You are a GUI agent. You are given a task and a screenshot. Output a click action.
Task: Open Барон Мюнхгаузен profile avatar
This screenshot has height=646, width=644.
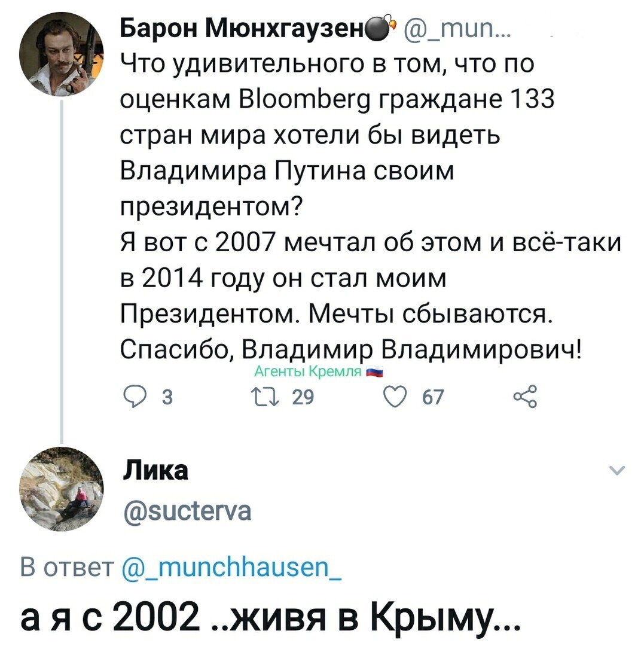tap(62, 54)
